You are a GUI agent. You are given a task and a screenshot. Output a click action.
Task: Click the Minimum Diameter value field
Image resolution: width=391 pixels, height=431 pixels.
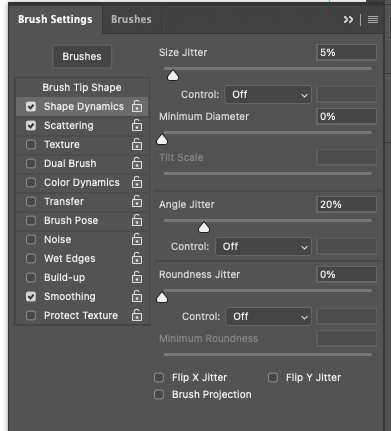coord(347,117)
